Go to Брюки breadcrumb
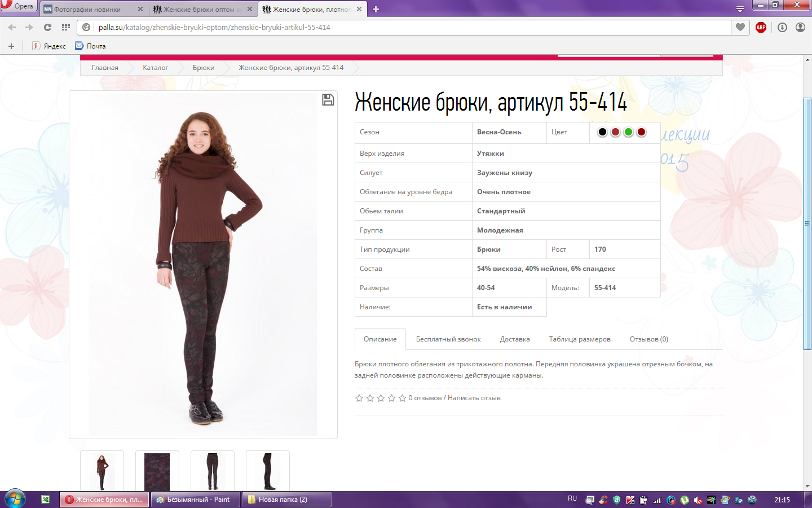This screenshot has width=812, height=508. coord(204,68)
